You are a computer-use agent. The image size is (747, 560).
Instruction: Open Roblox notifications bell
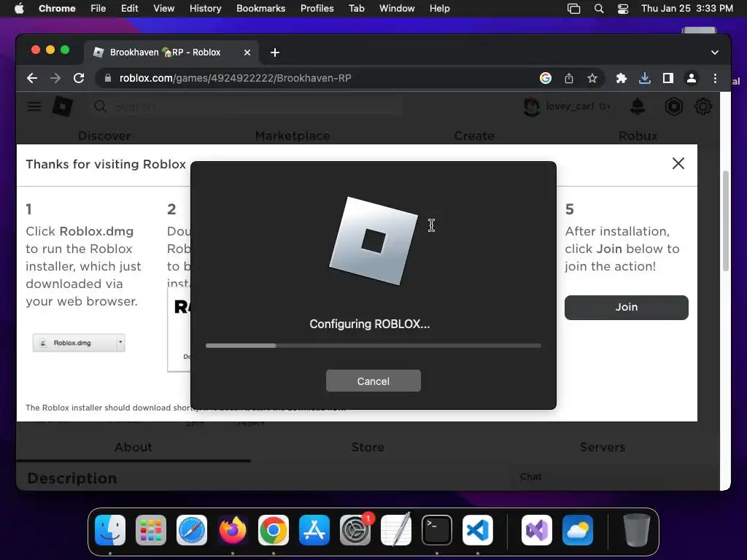coord(638,106)
